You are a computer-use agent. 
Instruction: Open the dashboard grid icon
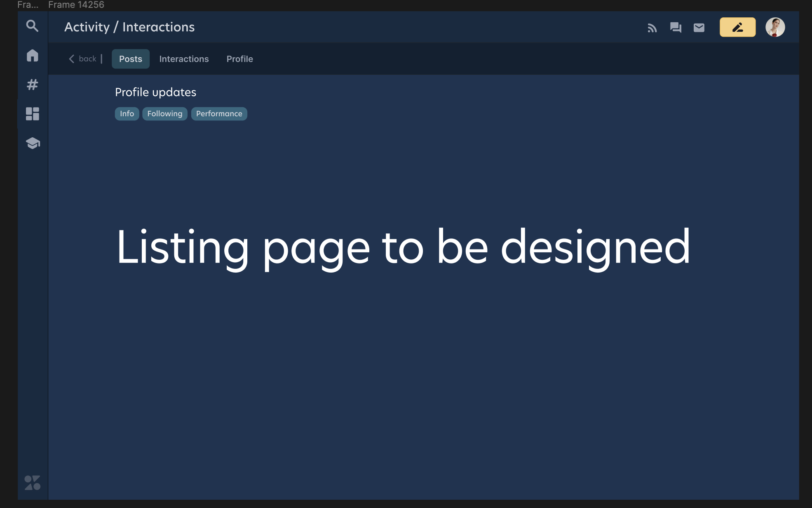pos(32,114)
